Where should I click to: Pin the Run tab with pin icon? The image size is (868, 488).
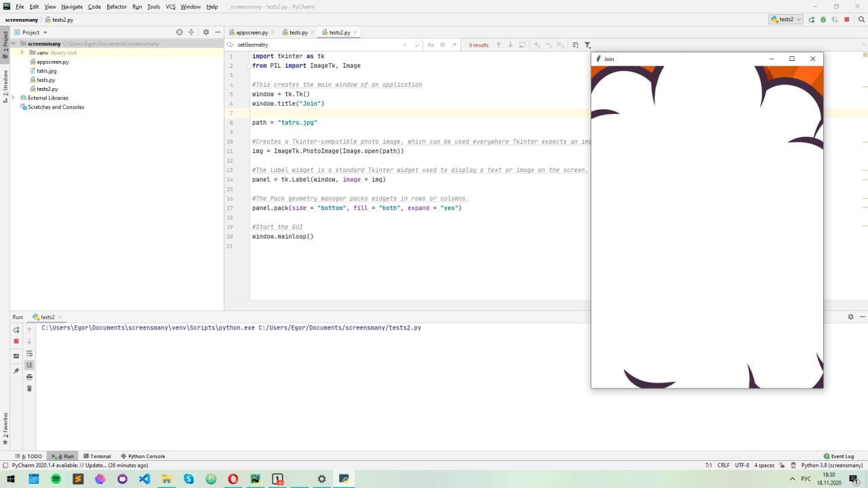click(16, 371)
